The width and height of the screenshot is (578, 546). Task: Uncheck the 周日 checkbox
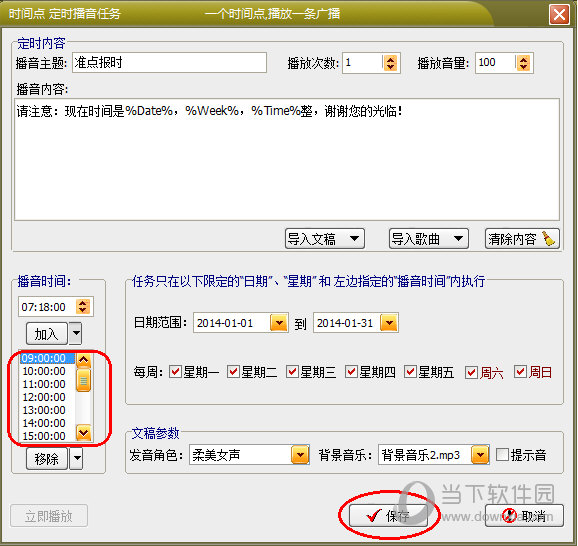tap(520, 372)
